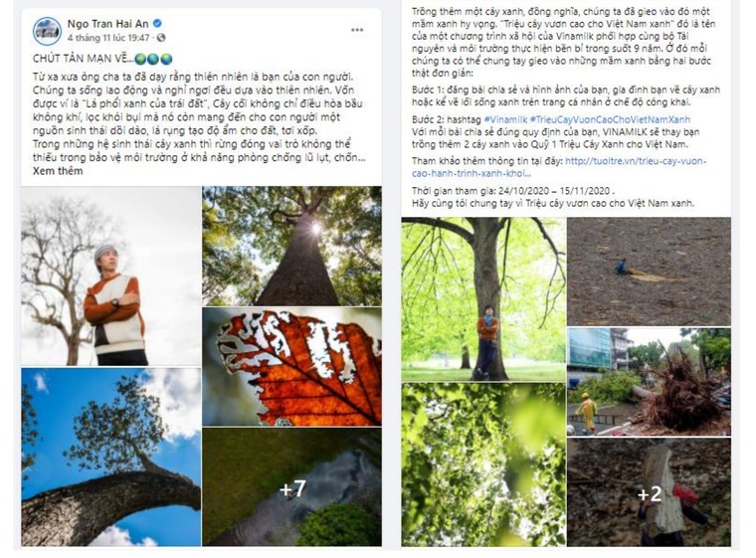Expand post text with Xem thêm

[x=58, y=171]
